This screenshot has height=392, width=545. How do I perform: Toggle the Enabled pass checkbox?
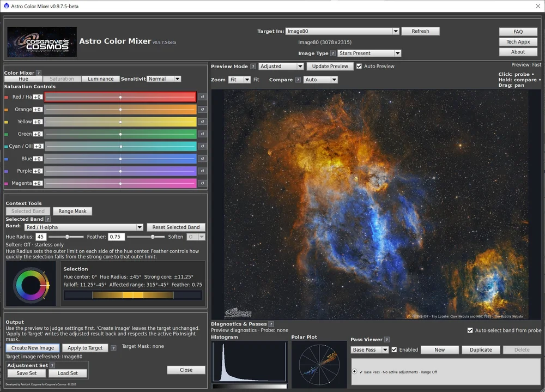pos(394,349)
